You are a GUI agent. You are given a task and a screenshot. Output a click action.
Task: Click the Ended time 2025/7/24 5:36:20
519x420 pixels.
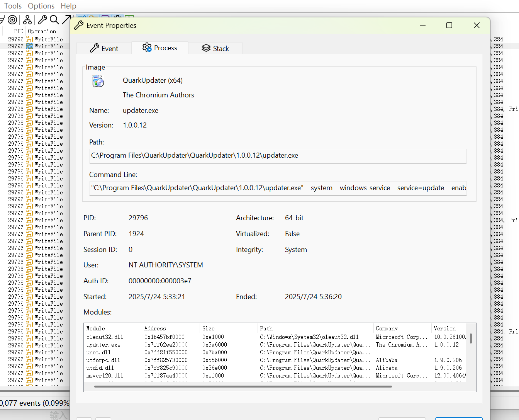pyautogui.click(x=313, y=297)
